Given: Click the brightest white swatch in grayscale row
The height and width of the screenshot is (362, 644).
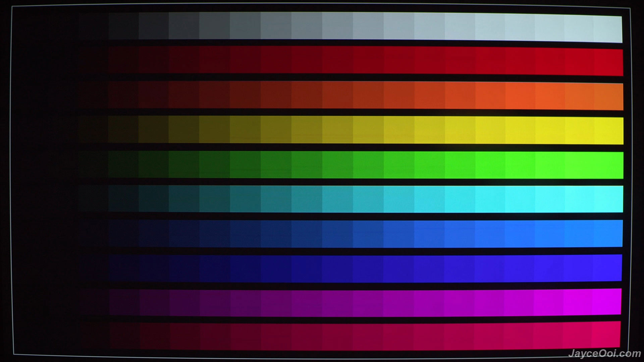Looking at the screenshot, I should pos(608,29).
